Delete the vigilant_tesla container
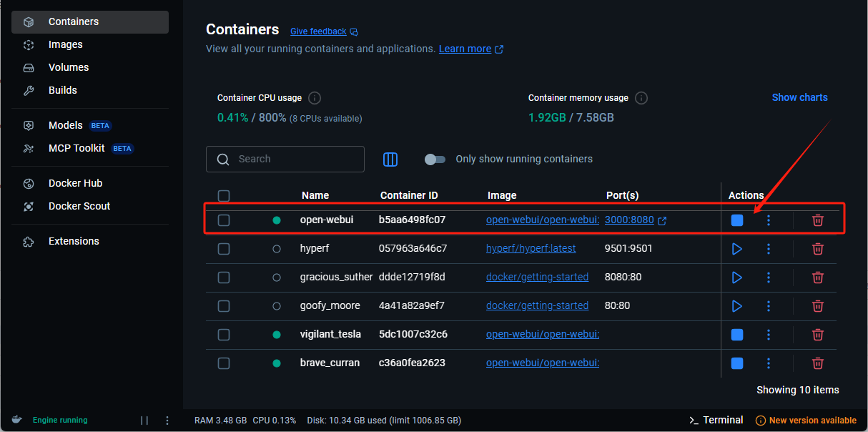Screen dimensions: 868x432 (x=818, y=335)
